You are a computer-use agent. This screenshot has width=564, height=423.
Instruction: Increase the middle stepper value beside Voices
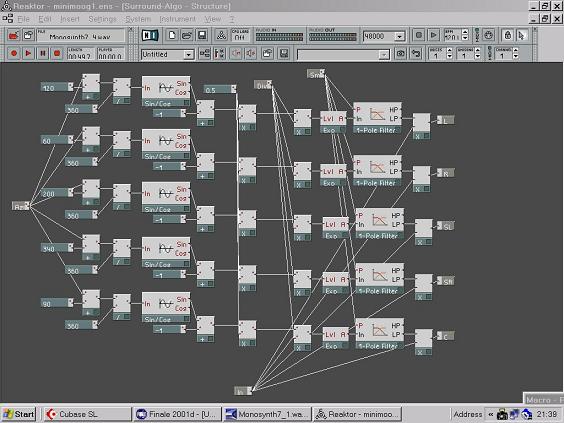pyautogui.click(x=477, y=51)
